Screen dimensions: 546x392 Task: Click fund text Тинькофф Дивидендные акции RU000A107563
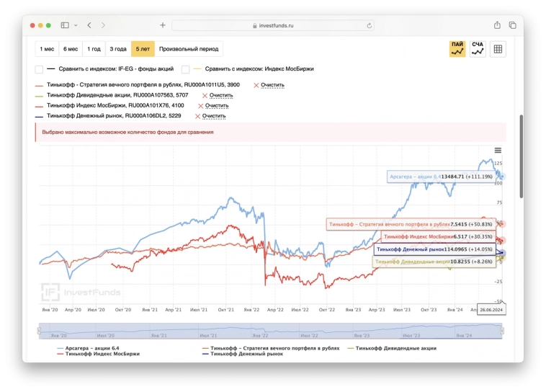click(x=117, y=95)
